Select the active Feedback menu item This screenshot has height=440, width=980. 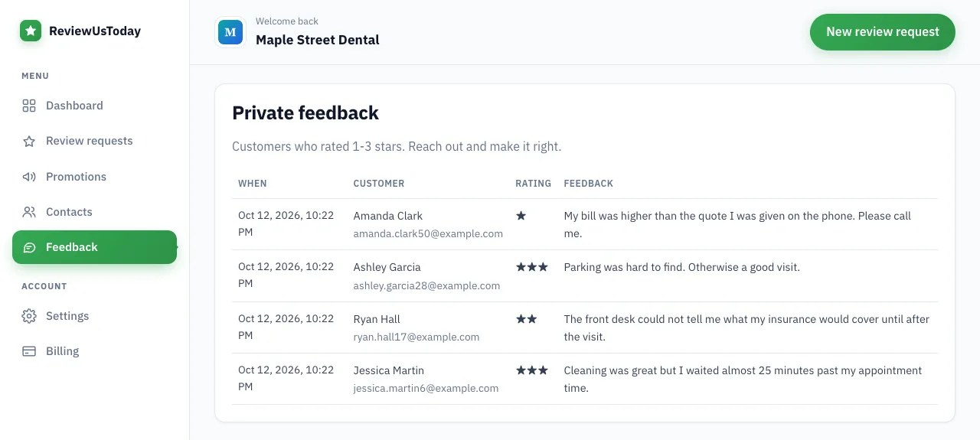[x=94, y=247]
